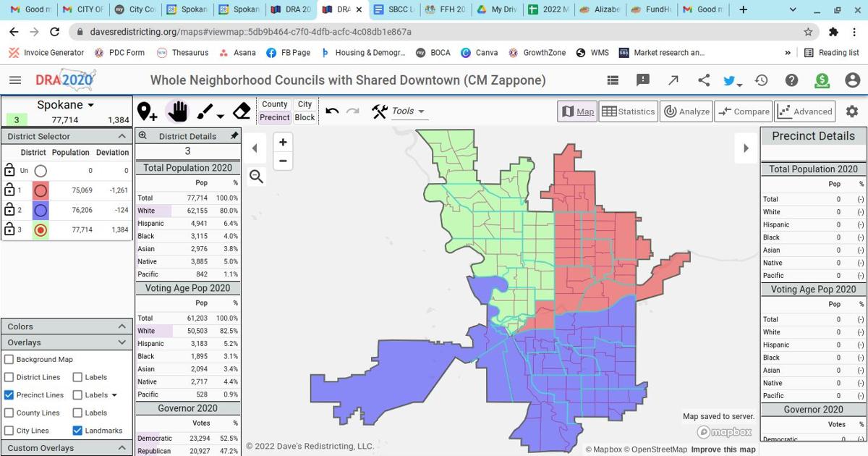Share this map
The width and height of the screenshot is (868, 456).
(x=704, y=80)
